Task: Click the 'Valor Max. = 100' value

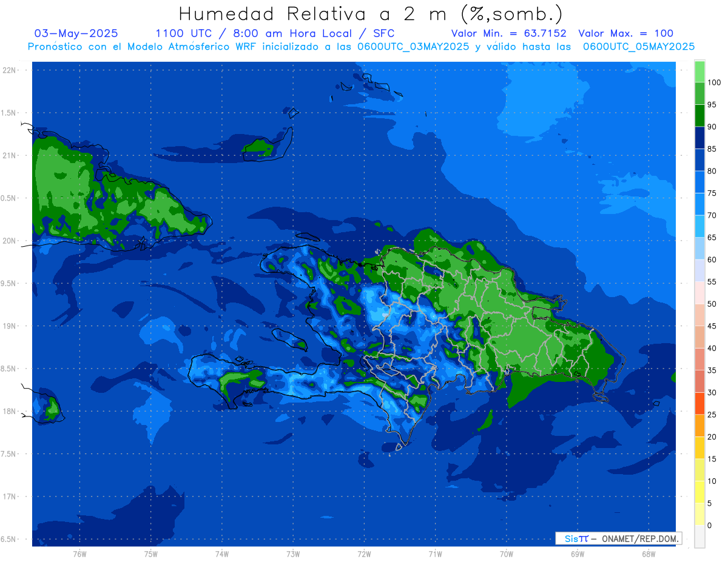Action: (626, 34)
